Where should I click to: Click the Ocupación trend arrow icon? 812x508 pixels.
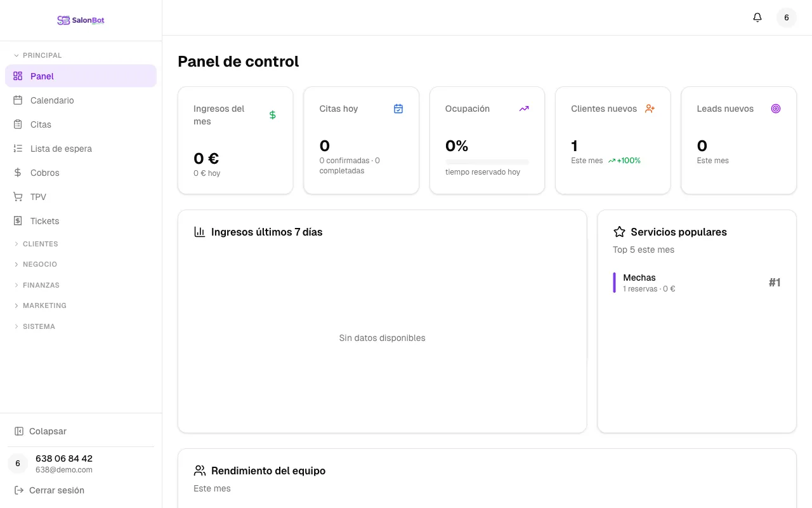(x=524, y=108)
